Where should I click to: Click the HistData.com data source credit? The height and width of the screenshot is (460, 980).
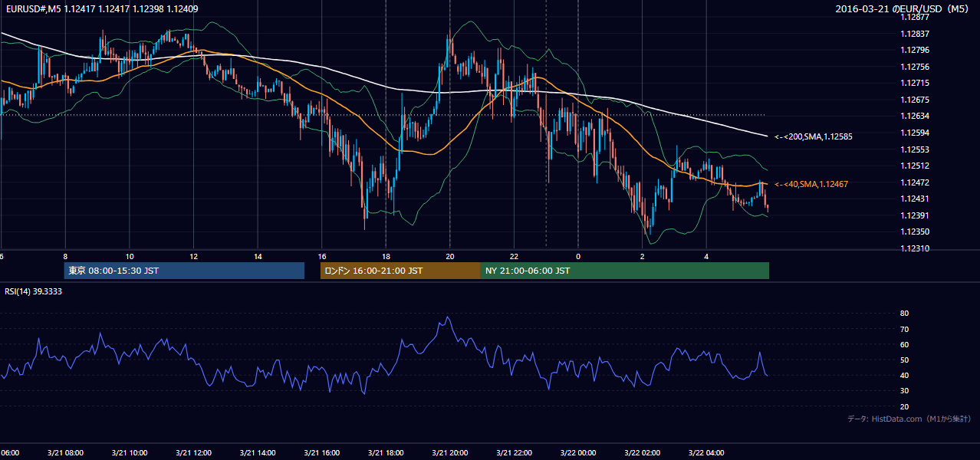909,419
